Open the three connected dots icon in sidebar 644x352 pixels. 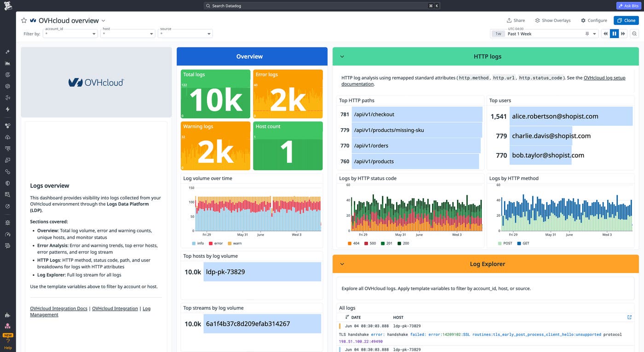tap(7, 126)
